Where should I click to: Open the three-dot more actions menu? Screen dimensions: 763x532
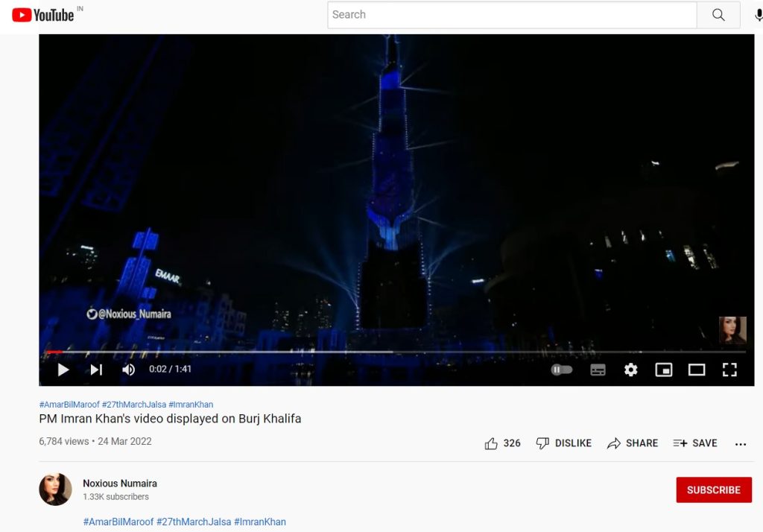click(x=741, y=444)
